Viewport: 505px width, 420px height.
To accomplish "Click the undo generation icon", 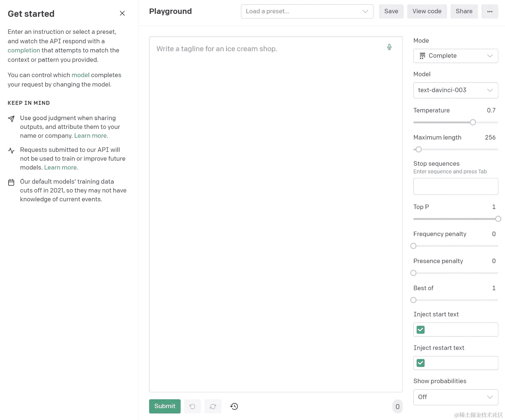I will (x=192, y=406).
